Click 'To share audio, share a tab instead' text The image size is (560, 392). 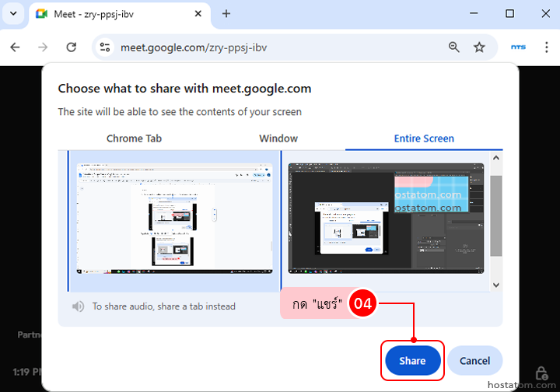point(164,306)
